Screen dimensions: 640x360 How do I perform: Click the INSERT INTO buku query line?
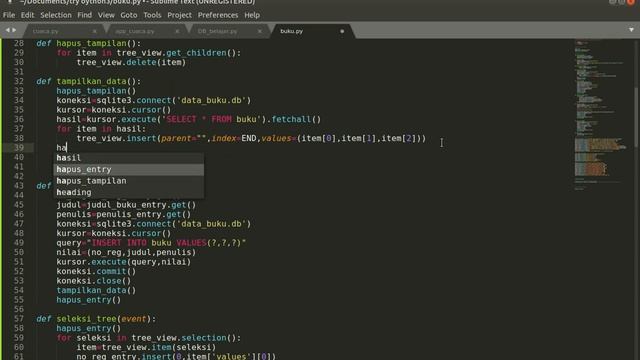point(151,243)
